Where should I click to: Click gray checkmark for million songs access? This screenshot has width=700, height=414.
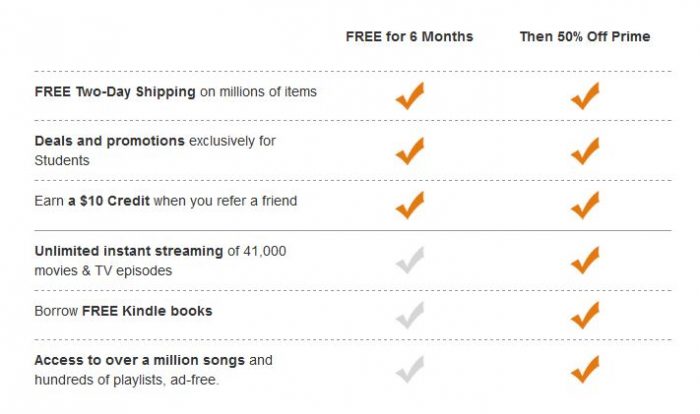click(x=409, y=369)
